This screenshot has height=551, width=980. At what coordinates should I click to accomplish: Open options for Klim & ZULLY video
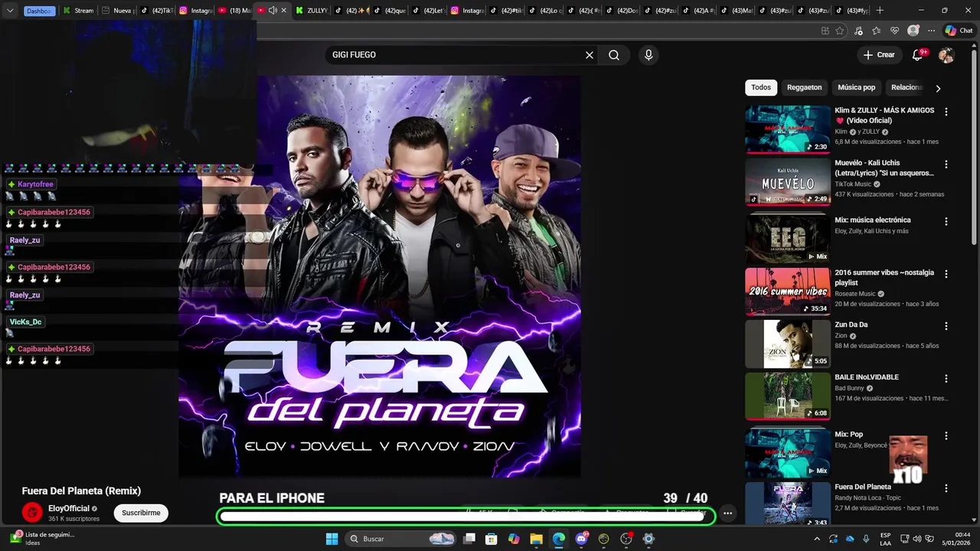pyautogui.click(x=946, y=112)
